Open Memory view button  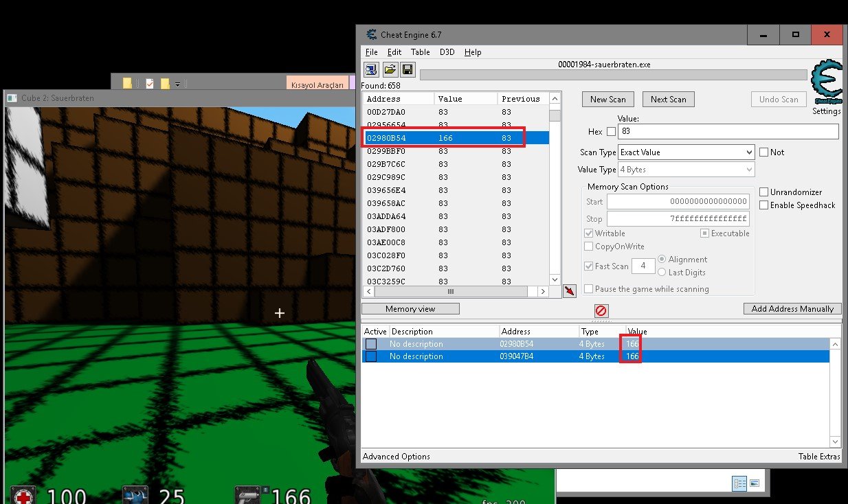pos(410,309)
